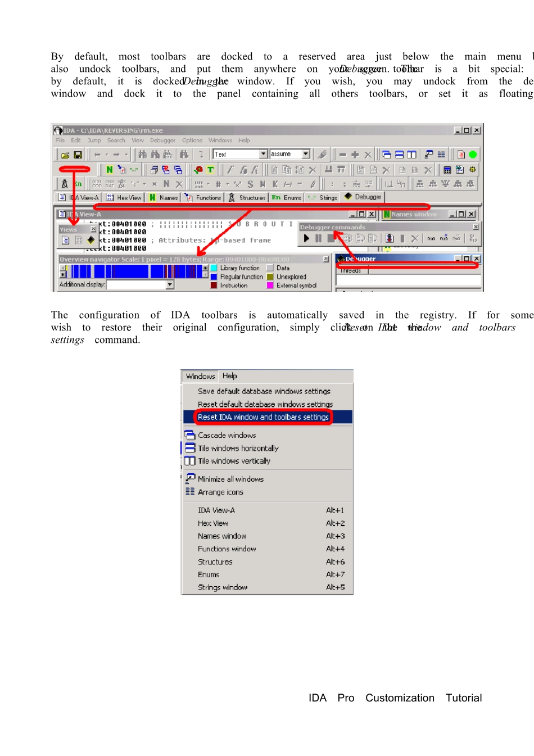The image size is (534, 756).
Task: Switch to the Functions tab
Action: 203,198
